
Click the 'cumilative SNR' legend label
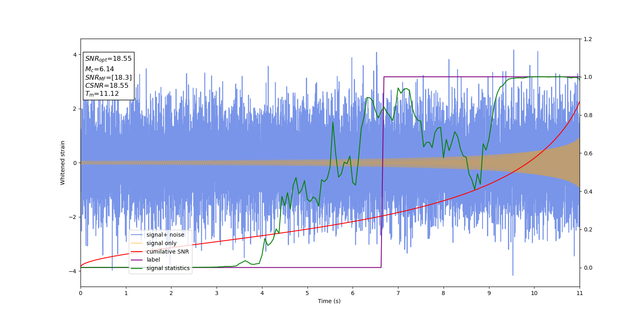click(x=167, y=252)
